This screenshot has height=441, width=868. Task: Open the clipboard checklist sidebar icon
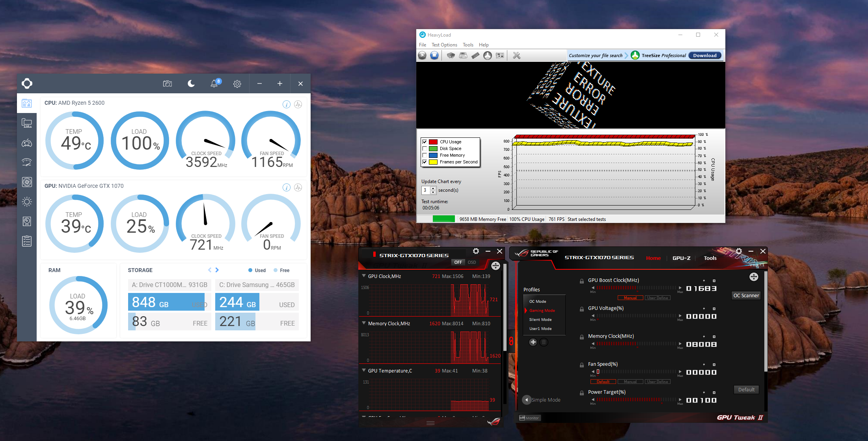point(27,241)
